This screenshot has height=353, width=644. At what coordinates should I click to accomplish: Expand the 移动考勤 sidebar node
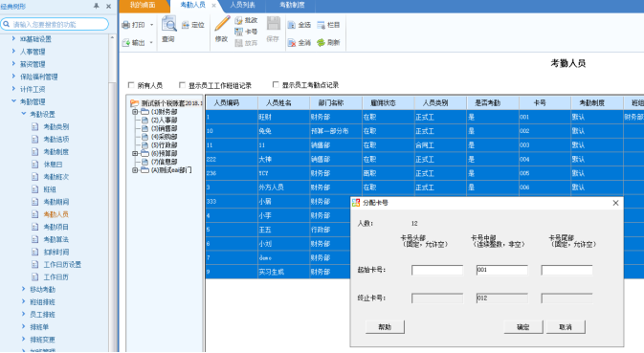pos(23,289)
